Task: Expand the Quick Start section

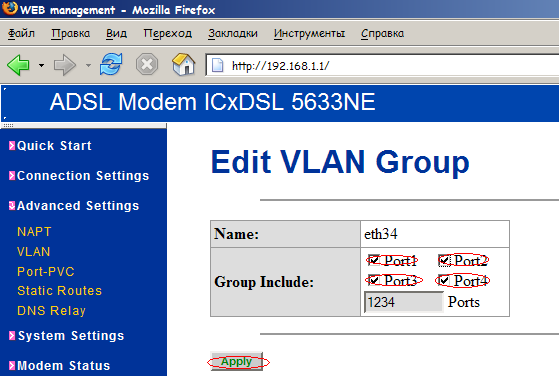Action: tap(50, 146)
